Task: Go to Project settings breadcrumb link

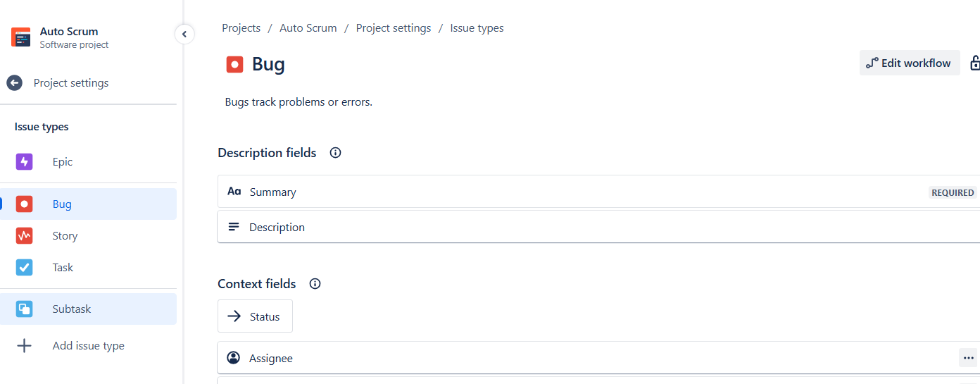Action: [x=394, y=28]
